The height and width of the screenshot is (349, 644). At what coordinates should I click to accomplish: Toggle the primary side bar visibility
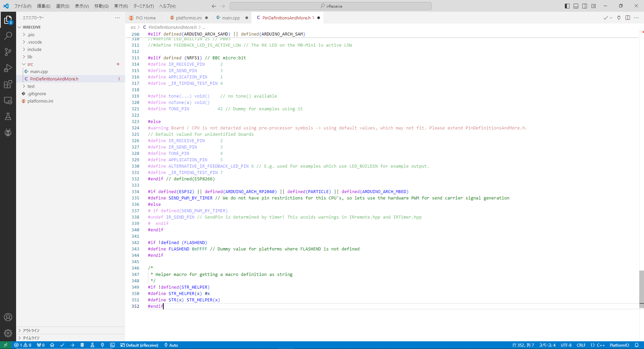(567, 6)
